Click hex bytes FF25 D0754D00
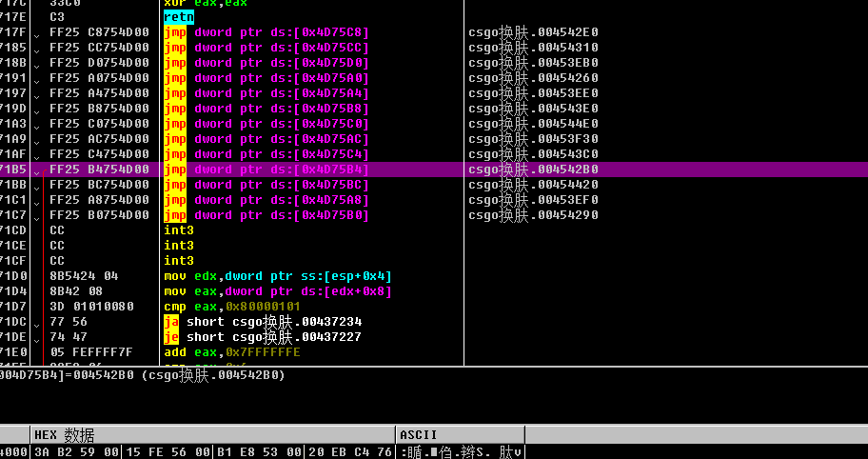The width and height of the screenshot is (868, 459). pos(99,63)
